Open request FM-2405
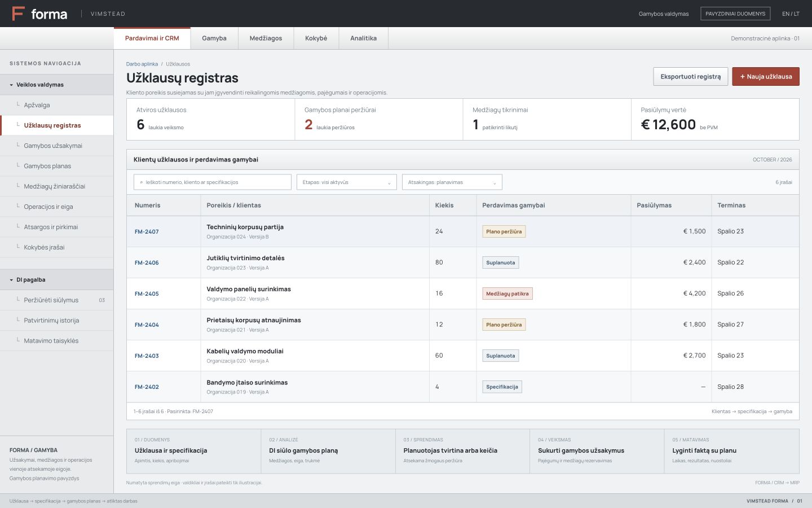The height and width of the screenshot is (508, 812). (147, 294)
